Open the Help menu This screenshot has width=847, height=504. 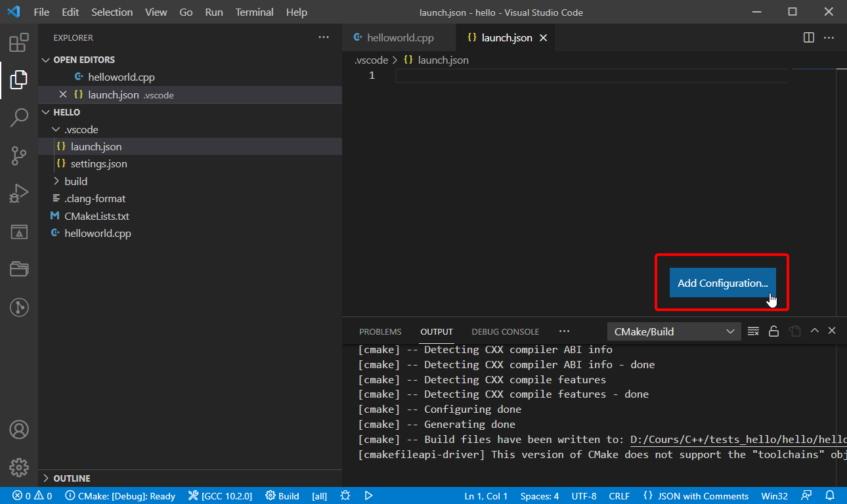[297, 12]
